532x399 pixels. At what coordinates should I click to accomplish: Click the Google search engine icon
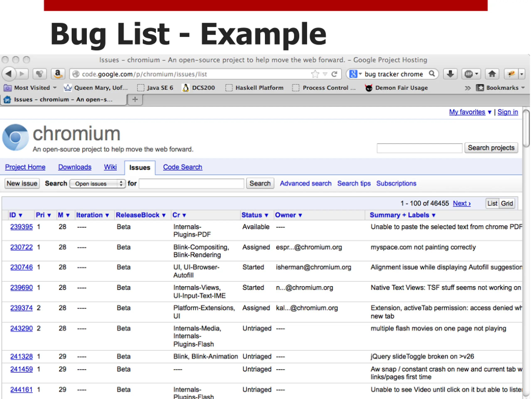coord(353,74)
